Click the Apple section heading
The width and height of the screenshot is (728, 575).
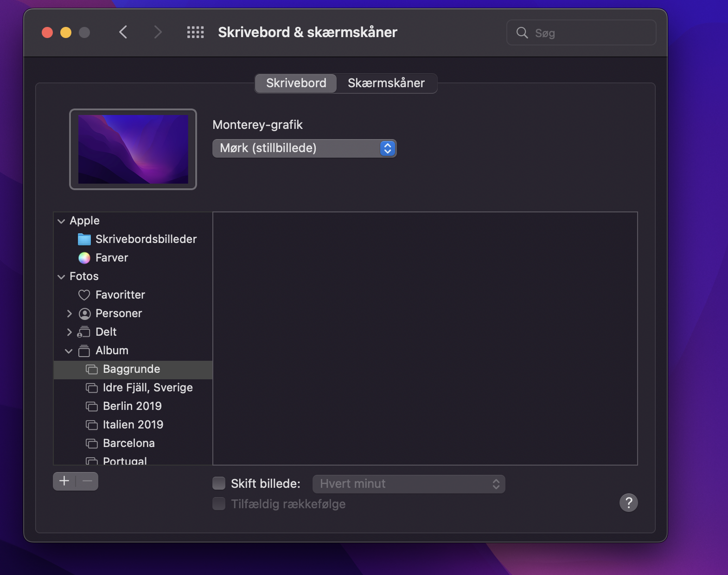coord(84,221)
